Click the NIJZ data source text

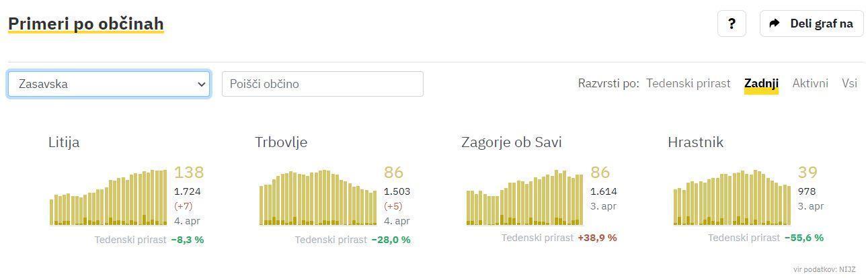(824, 269)
